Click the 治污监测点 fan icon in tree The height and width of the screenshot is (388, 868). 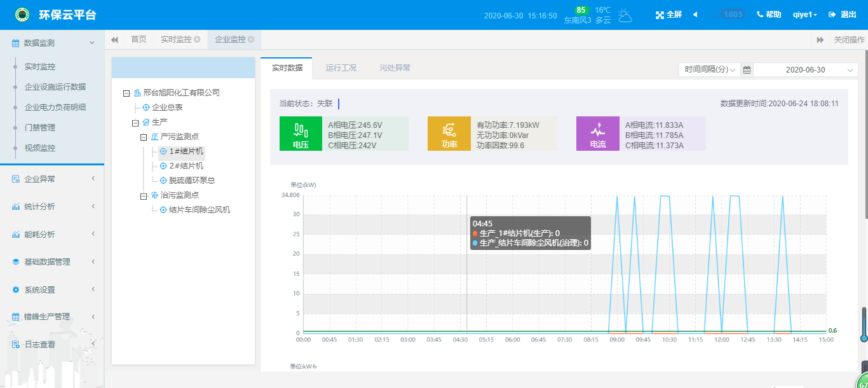tap(154, 195)
